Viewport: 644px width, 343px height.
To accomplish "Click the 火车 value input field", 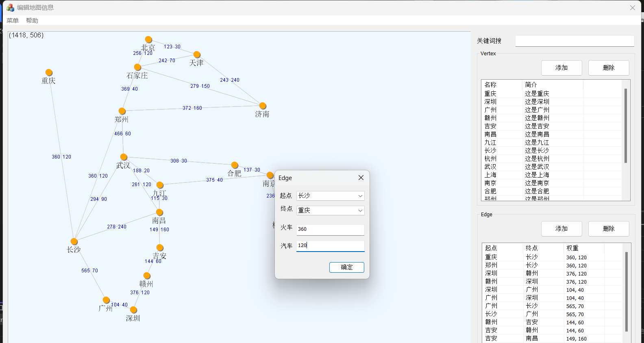I will 330,229.
